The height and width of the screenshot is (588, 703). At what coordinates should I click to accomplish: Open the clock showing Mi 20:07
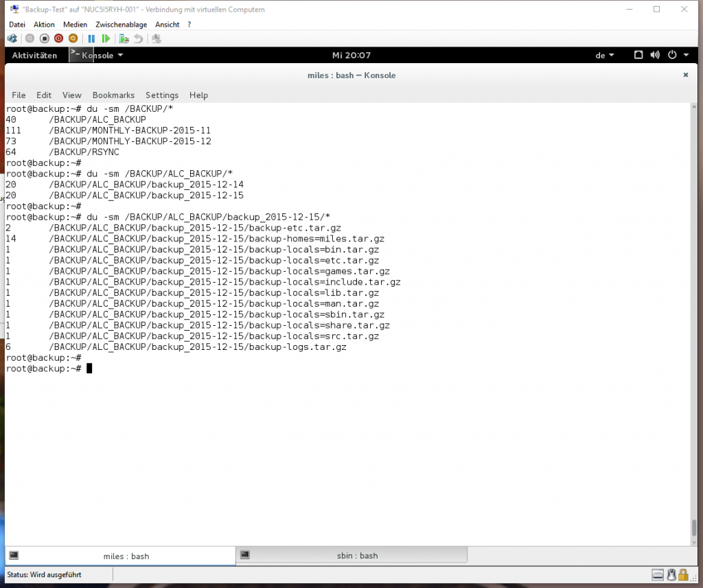351,55
